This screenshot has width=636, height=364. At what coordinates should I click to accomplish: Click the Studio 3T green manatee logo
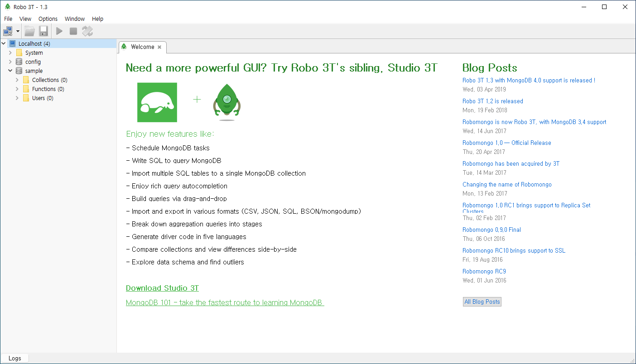[x=157, y=102]
